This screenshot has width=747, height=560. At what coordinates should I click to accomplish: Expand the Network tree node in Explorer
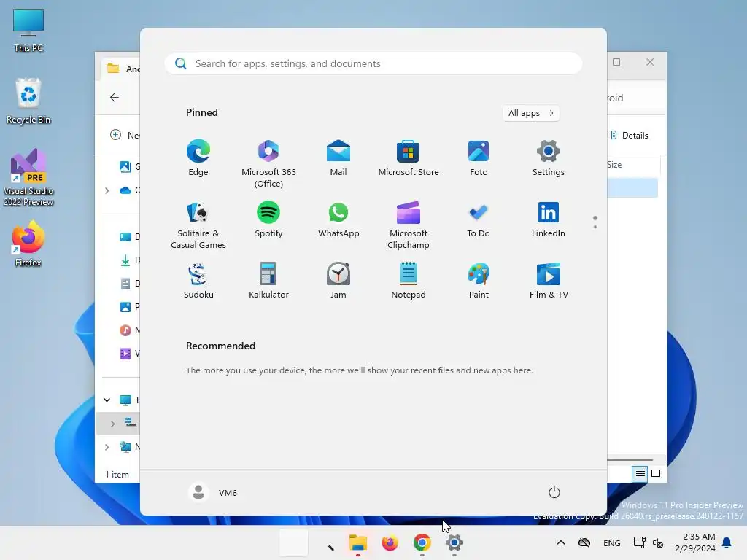click(x=107, y=447)
